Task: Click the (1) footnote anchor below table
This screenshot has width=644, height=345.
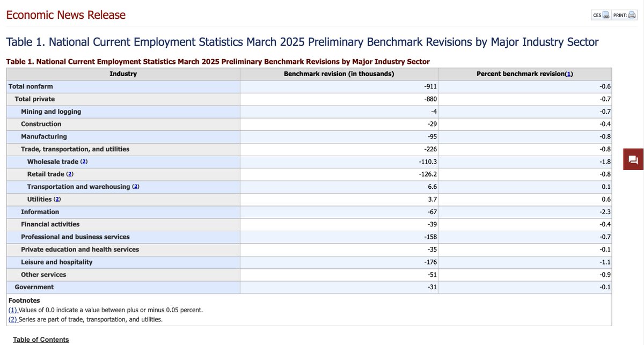Action: coord(13,310)
